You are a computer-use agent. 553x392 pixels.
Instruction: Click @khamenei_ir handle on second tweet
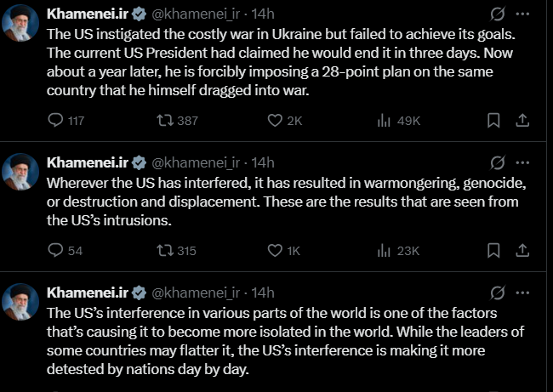click(x=196, y=162)
